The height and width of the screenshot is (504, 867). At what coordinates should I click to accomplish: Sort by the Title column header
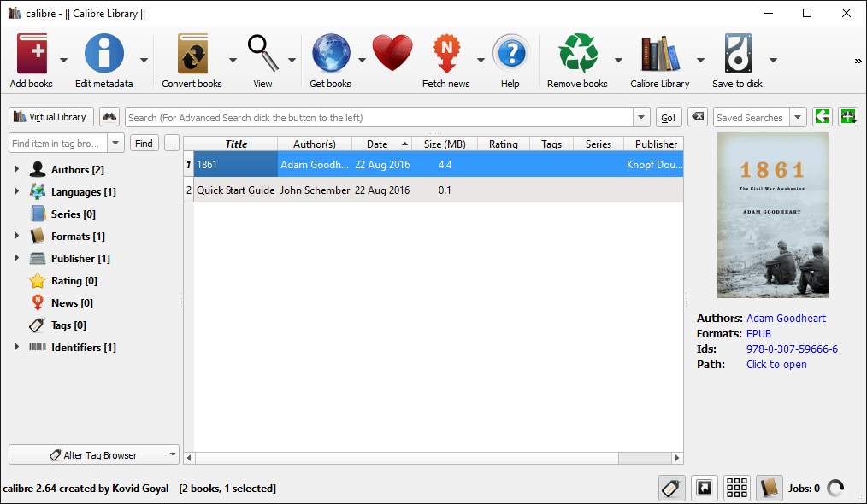pos(236,144)
